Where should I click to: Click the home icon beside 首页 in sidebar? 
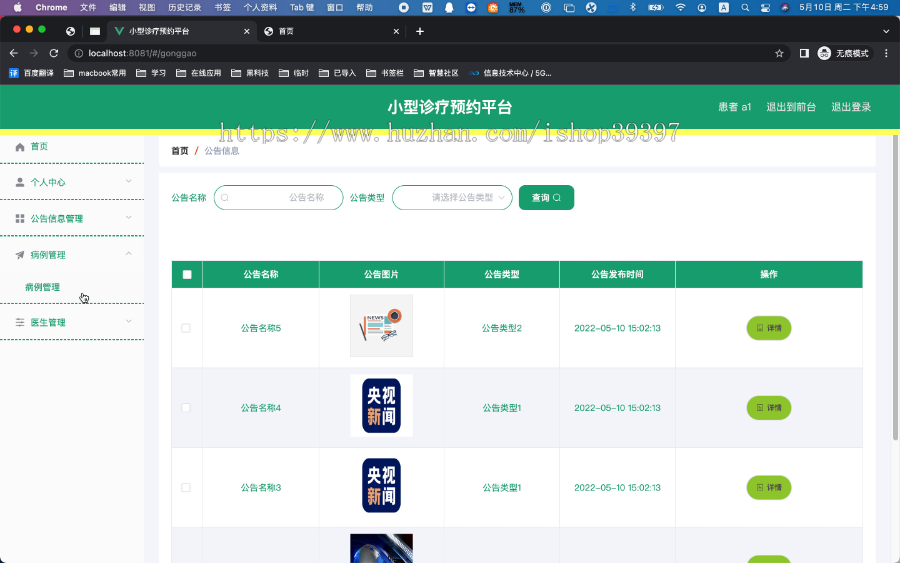coord(20,147)
